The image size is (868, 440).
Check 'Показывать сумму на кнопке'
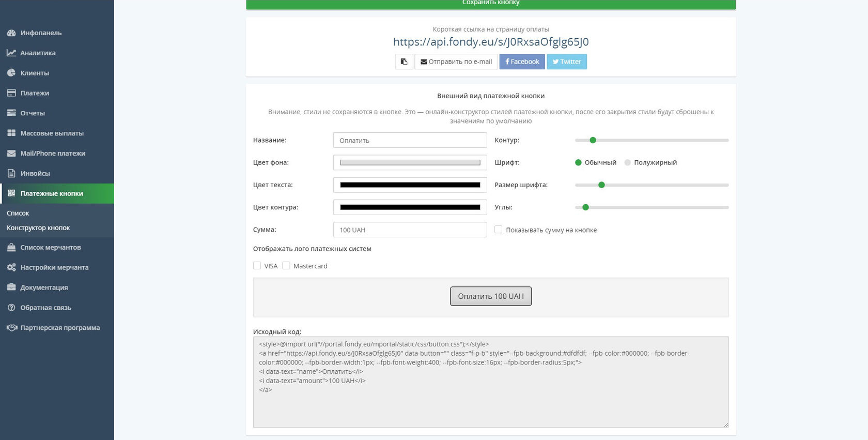[498, 230]
